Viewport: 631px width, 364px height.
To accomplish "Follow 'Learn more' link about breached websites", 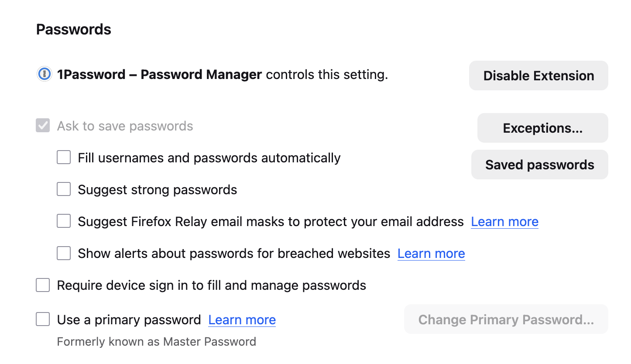I will pos(431,254).
